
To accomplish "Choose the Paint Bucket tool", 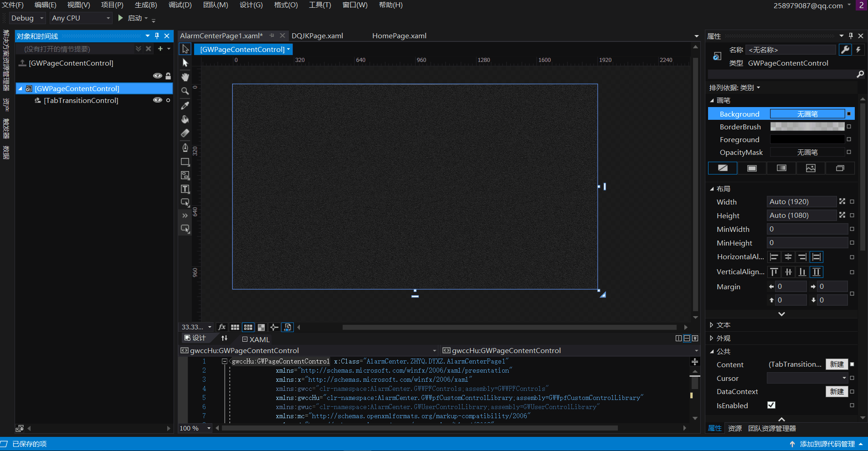I will tap(185, 119).
